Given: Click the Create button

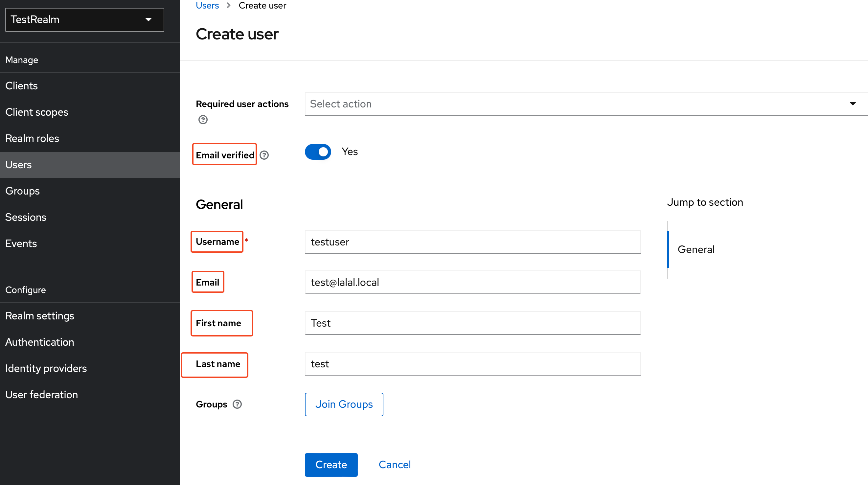Looking at the screenshot, I should [331, 465].
